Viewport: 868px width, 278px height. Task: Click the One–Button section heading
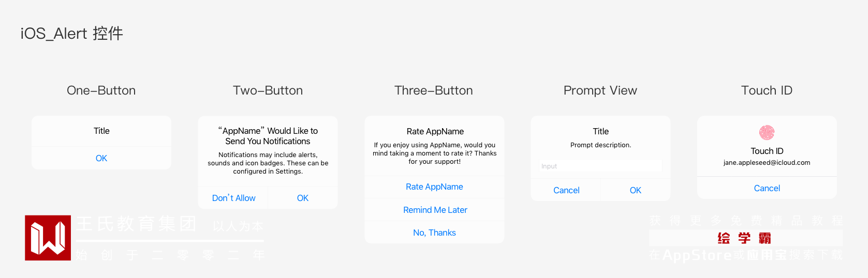click(101, 90)
